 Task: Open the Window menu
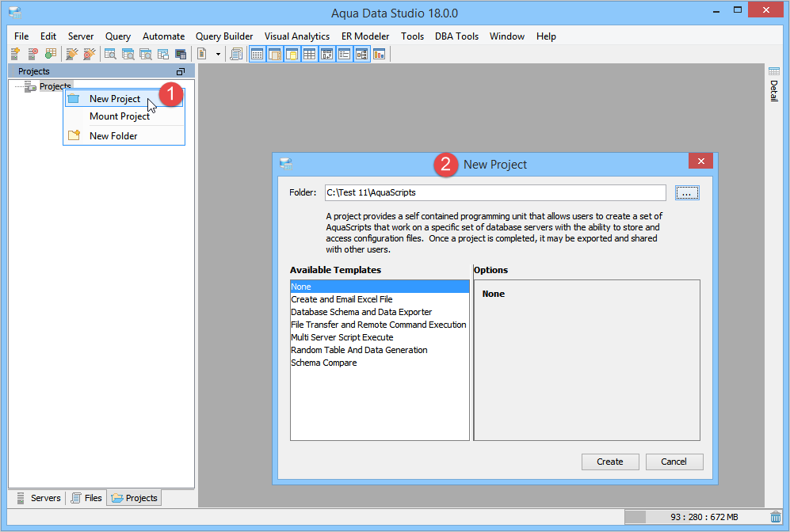tap(507, 36)
